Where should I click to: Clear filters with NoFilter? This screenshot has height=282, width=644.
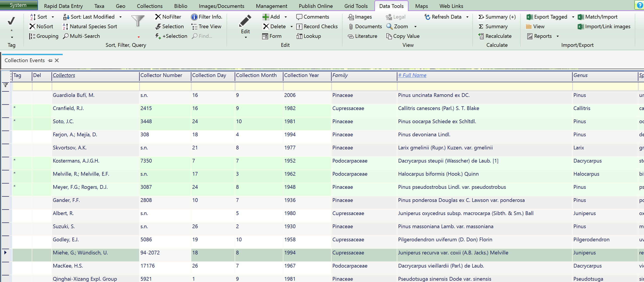point(168,17)
